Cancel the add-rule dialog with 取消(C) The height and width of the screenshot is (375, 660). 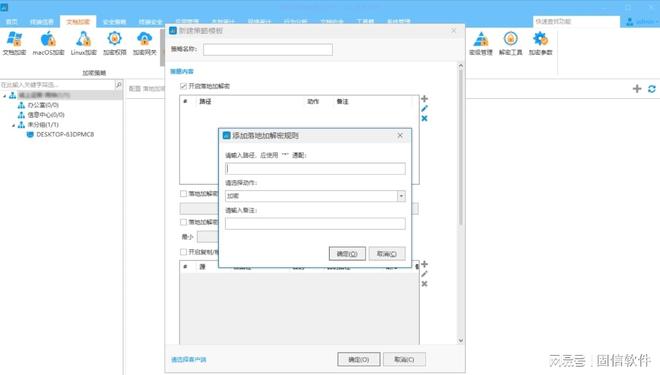(x=387, y=254)
